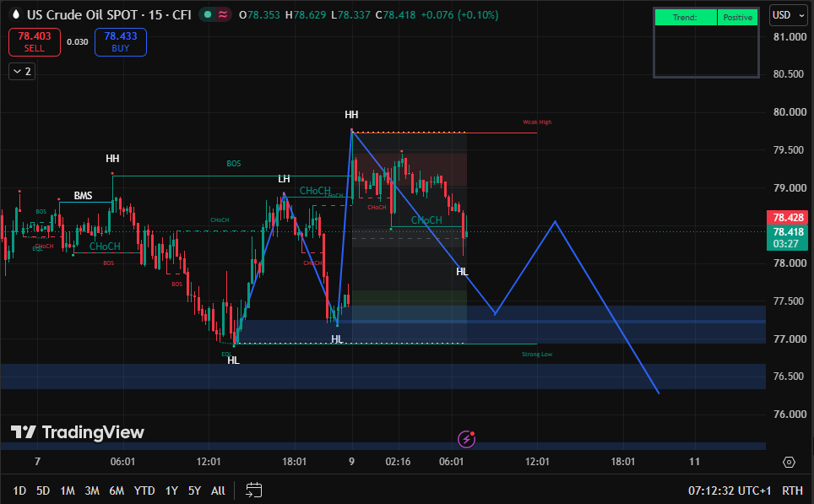Screen dimensions: 814x504
Task: Click the SELL 78.403 button
Action: click(x=35, y=42)
